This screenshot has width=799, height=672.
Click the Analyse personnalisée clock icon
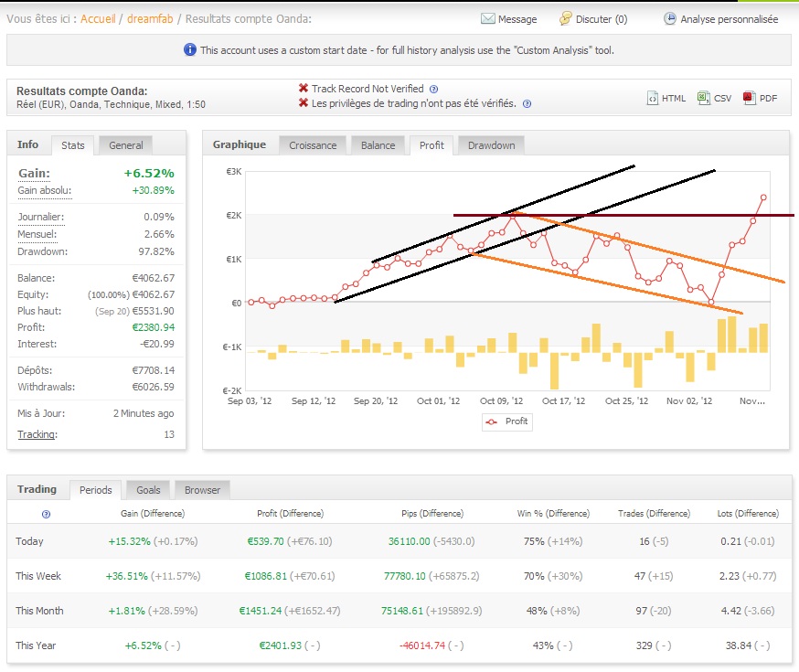pyautogui.click(x=670, y=18)
